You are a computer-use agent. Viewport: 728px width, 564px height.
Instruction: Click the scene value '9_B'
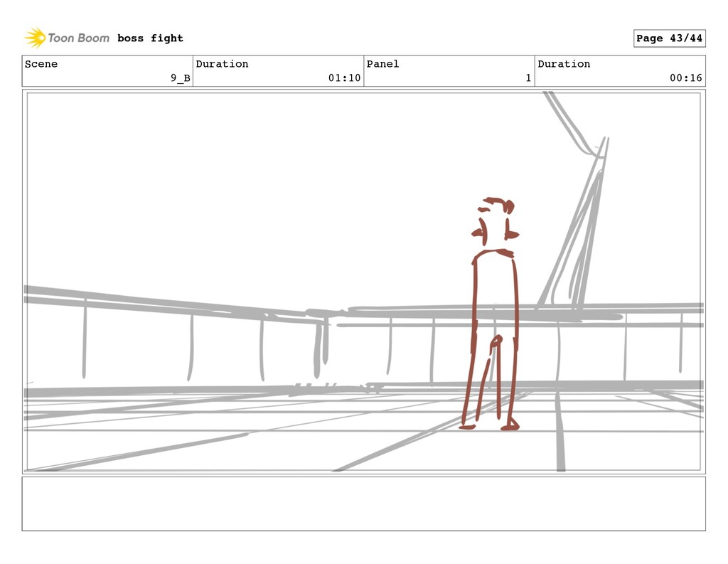180,78
